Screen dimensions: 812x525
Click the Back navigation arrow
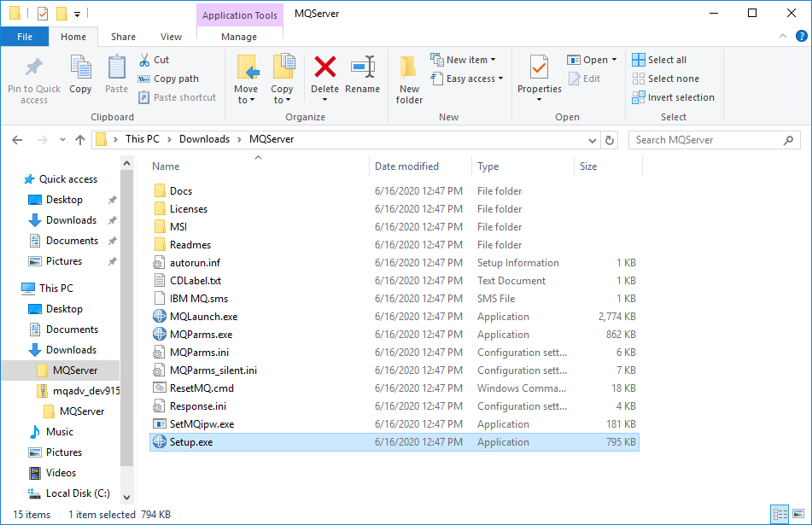tap(17, 140)
